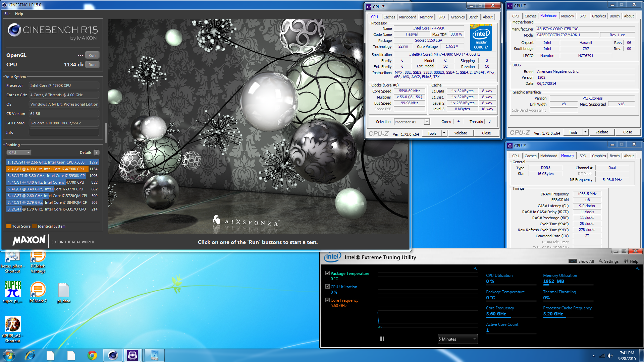Open pi_data file on desktop

click(63, 293)
